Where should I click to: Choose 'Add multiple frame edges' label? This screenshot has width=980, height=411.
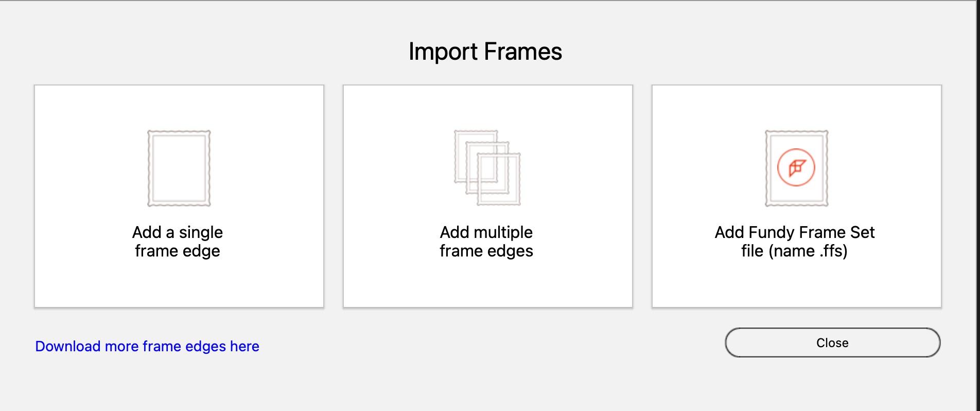pos(486,241)
